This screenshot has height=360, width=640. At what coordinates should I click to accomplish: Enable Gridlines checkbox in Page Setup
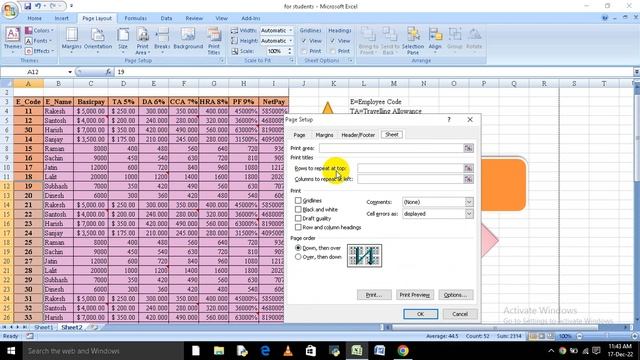point(298,200)
